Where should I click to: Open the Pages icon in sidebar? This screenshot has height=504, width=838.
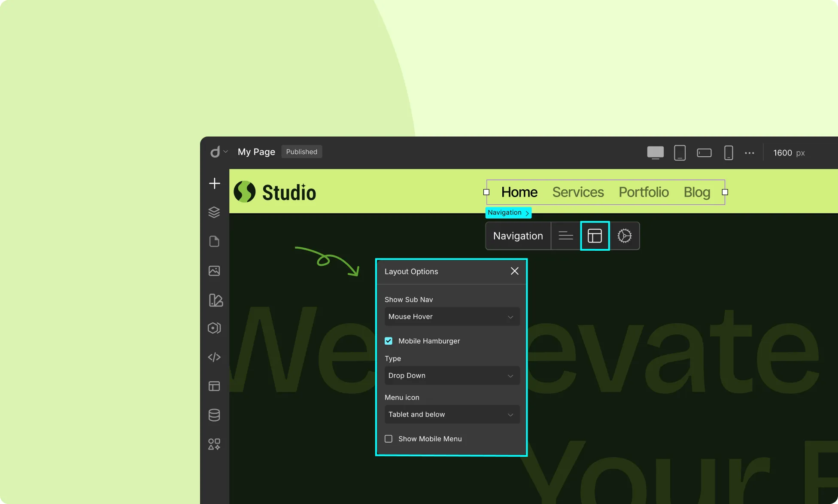(214, 241)
